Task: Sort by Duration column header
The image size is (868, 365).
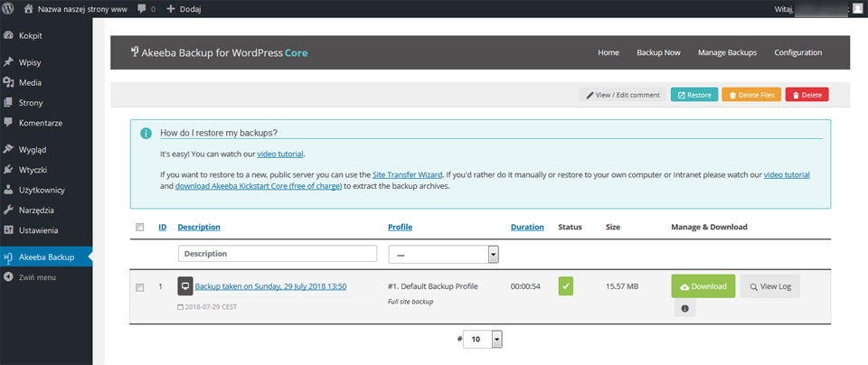Action: point(527,227)
